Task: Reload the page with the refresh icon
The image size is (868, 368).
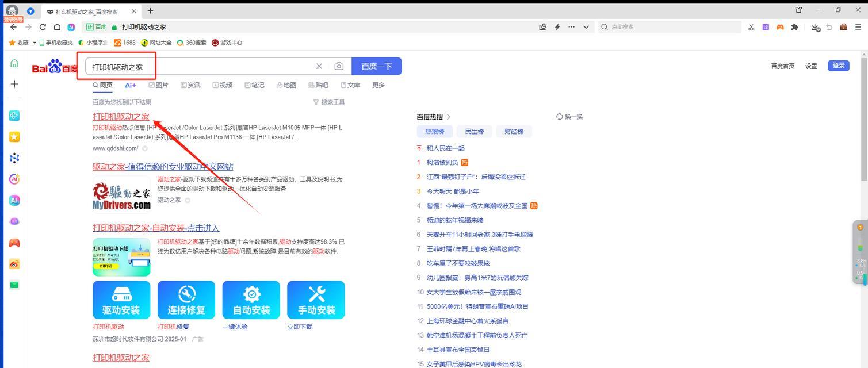Action: coord(43,27)
